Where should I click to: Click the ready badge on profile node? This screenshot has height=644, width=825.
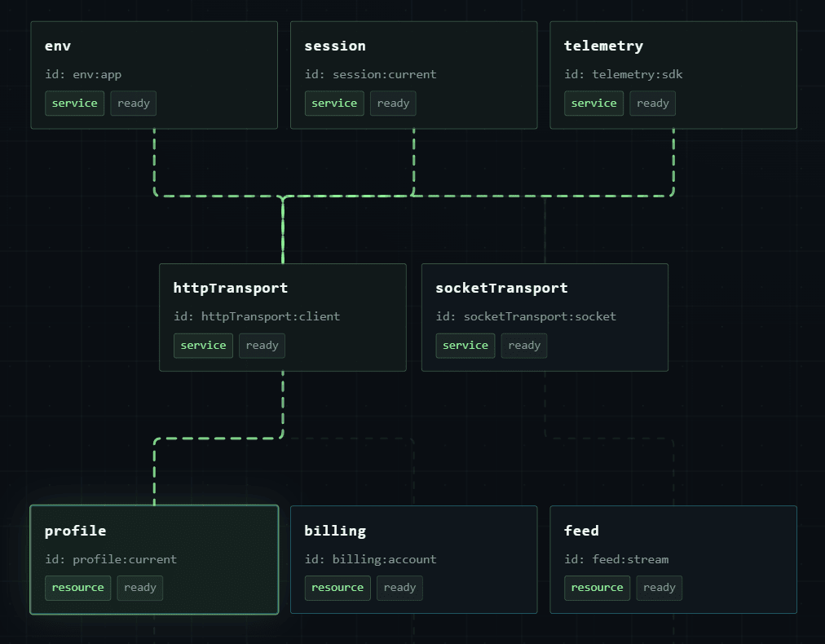[140, 588]
